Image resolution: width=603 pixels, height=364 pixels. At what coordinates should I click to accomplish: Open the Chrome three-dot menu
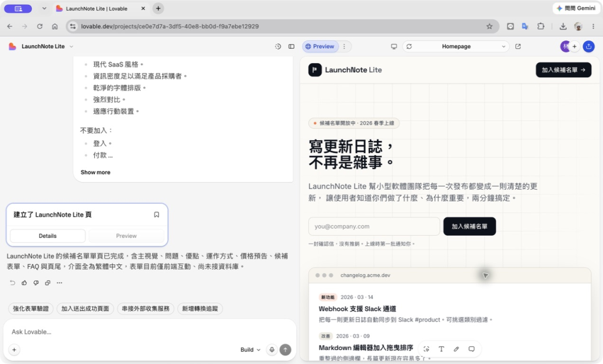pos(593,26)
